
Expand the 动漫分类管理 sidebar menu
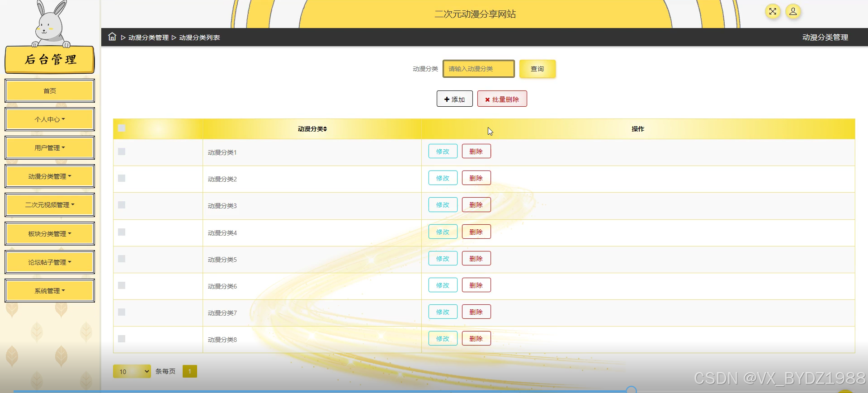(50, 176)
